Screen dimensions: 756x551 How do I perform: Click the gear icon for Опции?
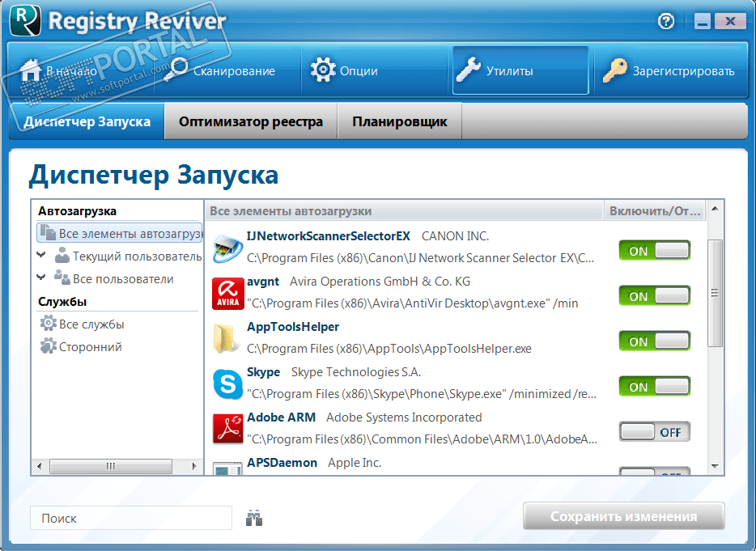tap(322, 70)
